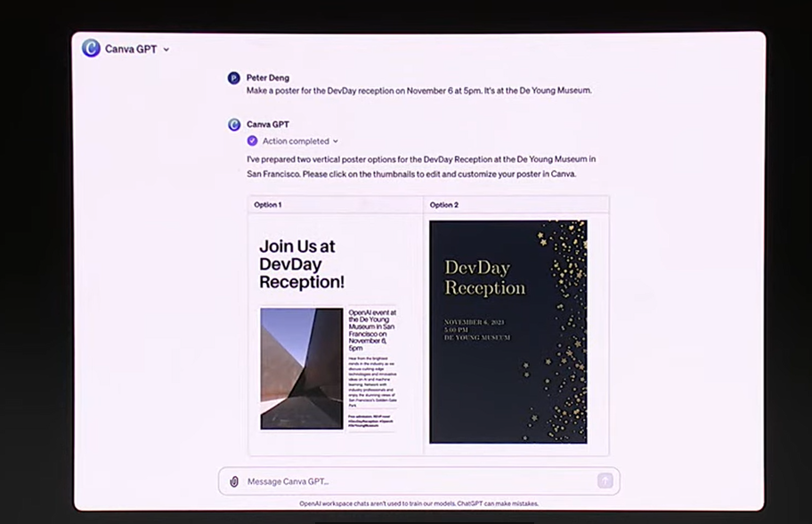Image resolution: width=812 pixels, height=524 pixels.
Task: Open the Canva GPT model dropdown chevron
Action: coord(166,50)
